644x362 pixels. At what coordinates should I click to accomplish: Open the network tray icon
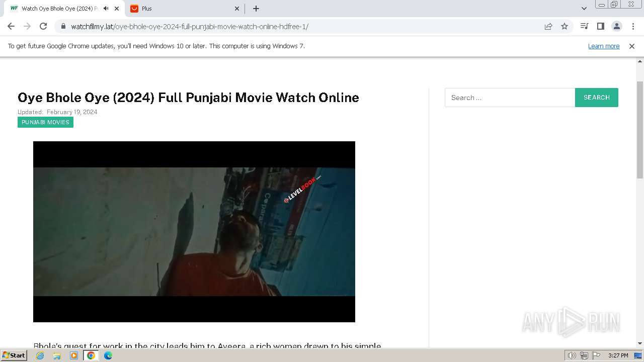(x=584, y=355)
